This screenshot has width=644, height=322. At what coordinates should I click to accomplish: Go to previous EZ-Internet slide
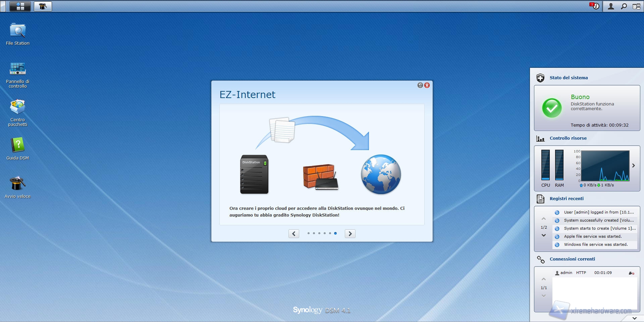point(293,234)
